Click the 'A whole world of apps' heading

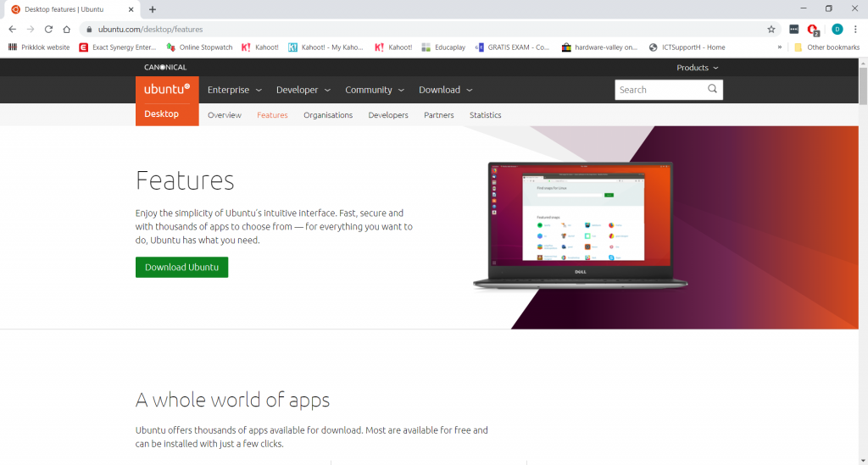click(x=232, y=400)
